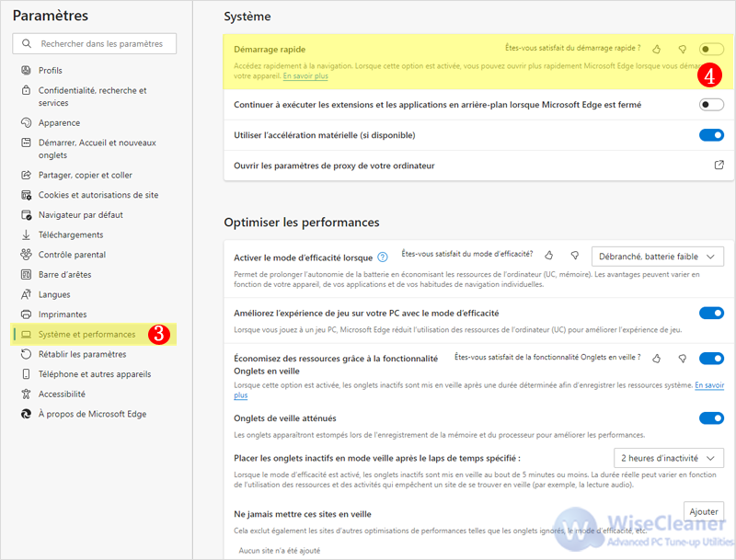
Task: Click Ouvrir les paramètres de proxy row
Action: 478,166
